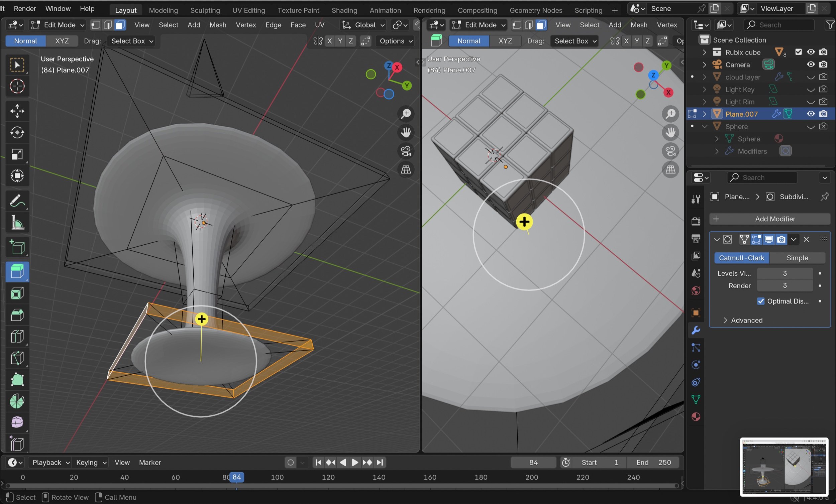This screenshot has height=504, width=836.
Task: Jump to first frame
Action: point(318,462)
